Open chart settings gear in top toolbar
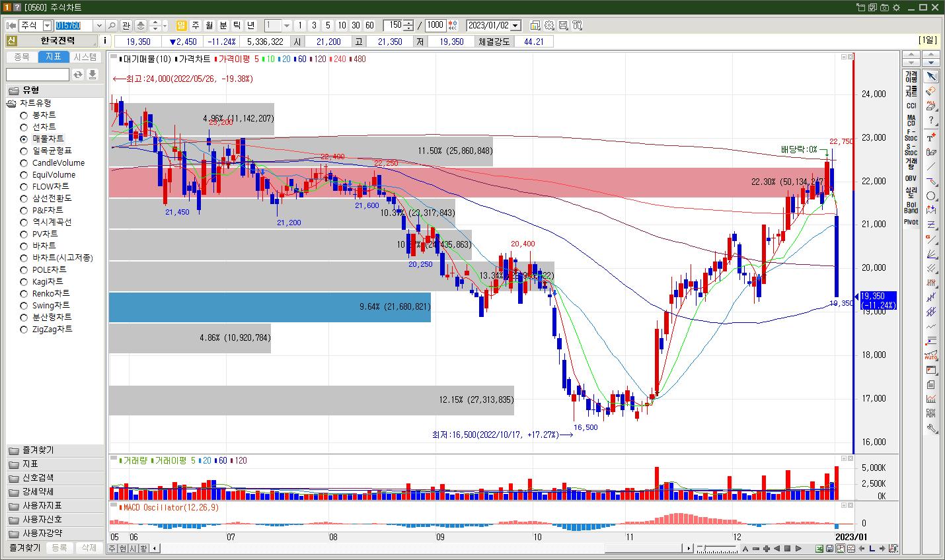The image size is (945, 560). (x=549, y=26)
